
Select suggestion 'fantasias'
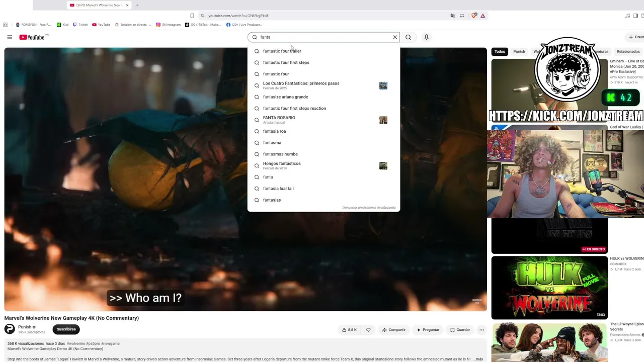(324, 200)
